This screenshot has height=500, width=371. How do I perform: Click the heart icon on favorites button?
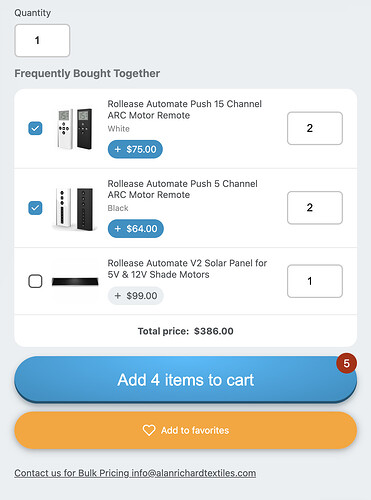[149, 430]
